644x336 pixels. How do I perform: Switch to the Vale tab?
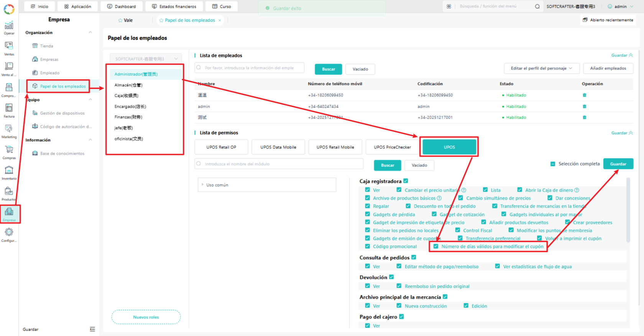(x=125, y=20)
